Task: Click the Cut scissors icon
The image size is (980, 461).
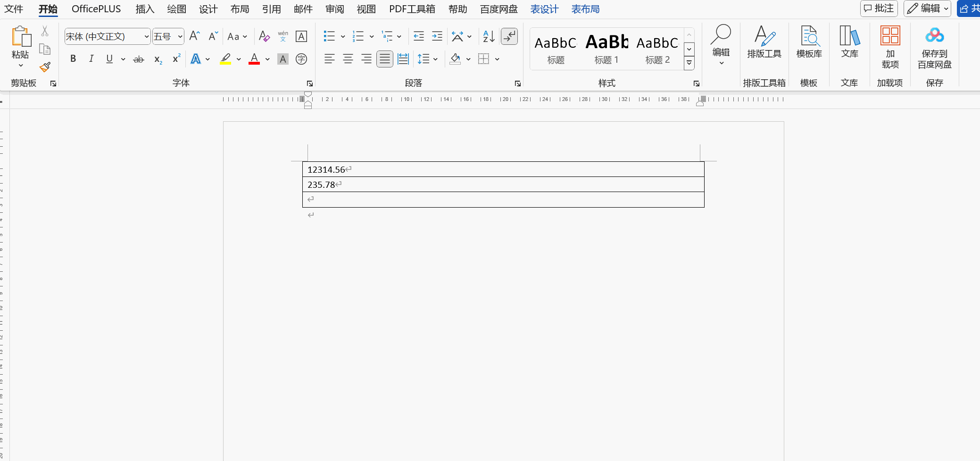Action: click(45, 31)
